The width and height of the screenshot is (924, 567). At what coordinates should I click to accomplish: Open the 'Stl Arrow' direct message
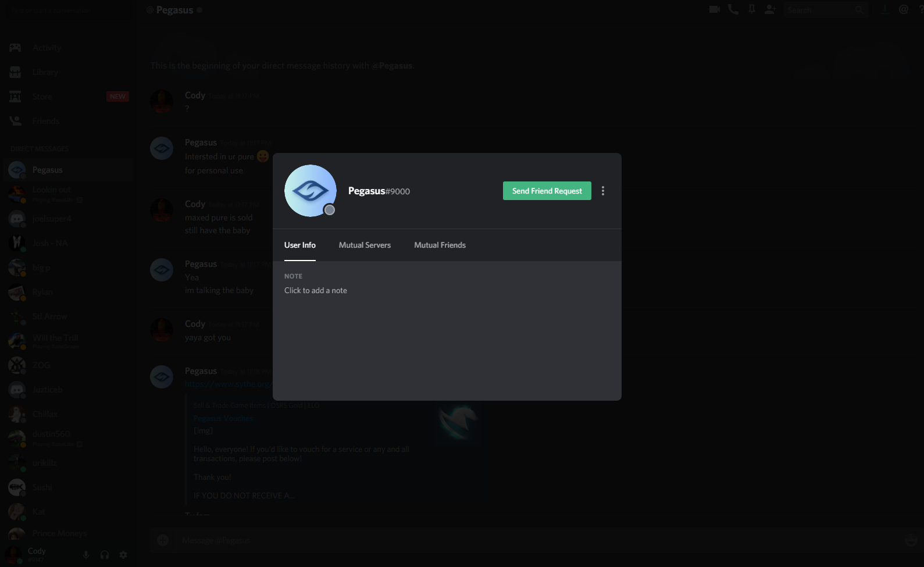click(69, 316)
